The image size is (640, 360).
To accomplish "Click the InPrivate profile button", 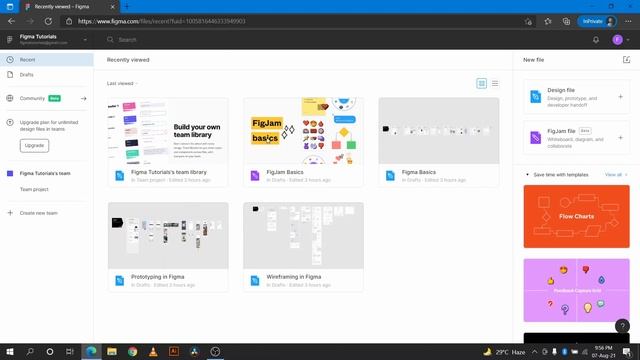I will [597, 21].
